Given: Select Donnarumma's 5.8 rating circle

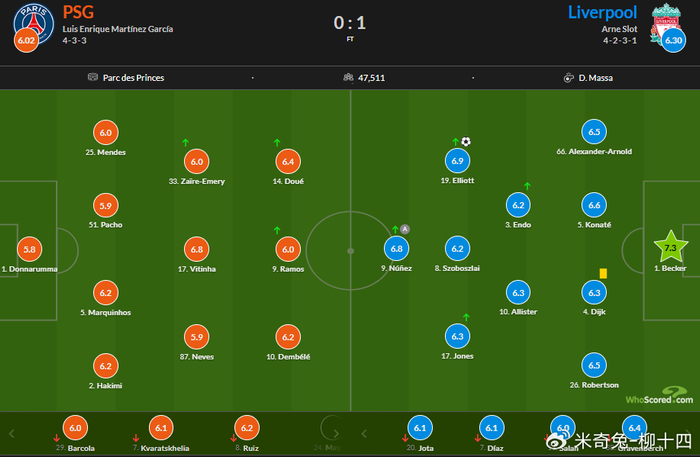Looking at the screenshot, I should point(32,249).
